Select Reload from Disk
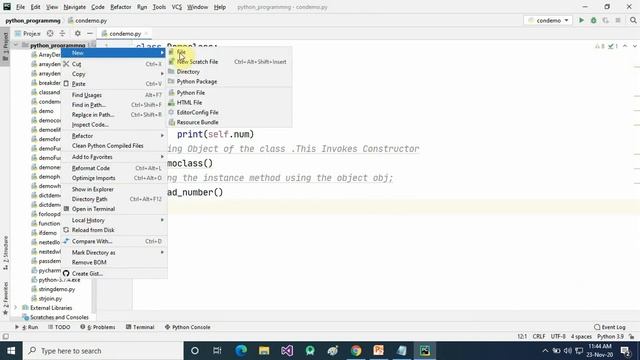This screenshot has width=640, height=360. (114, 230)
